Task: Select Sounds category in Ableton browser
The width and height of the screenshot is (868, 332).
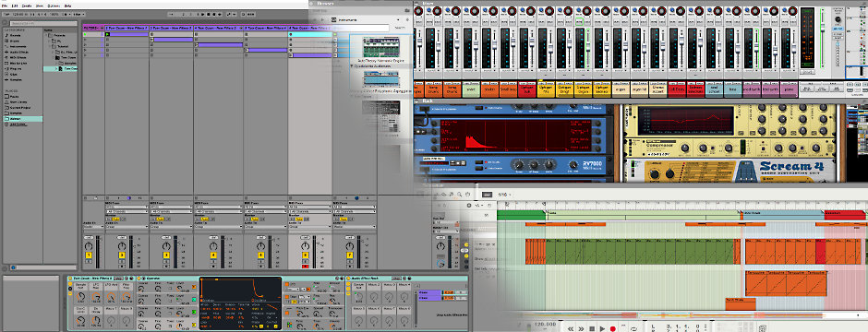Action: [16, 35]
